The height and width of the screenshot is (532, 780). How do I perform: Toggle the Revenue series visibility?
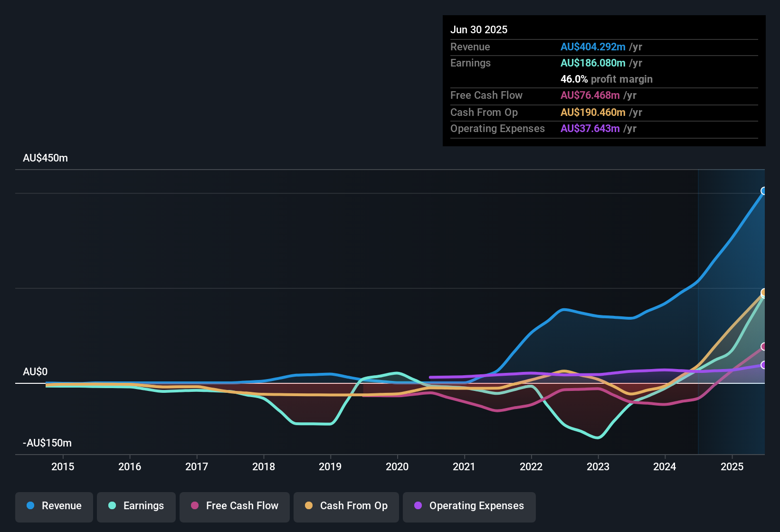pos(54,506)
